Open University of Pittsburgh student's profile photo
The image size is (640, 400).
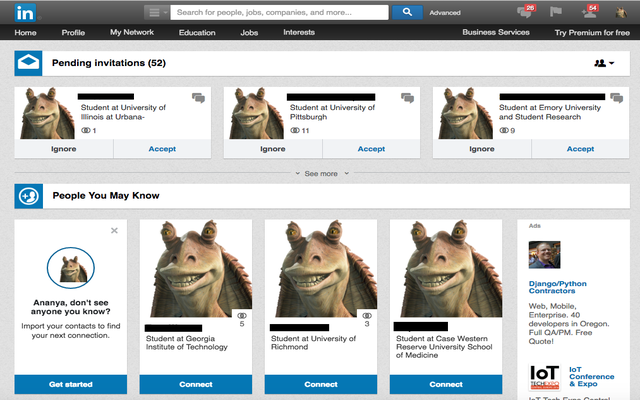tap(256, 113)
